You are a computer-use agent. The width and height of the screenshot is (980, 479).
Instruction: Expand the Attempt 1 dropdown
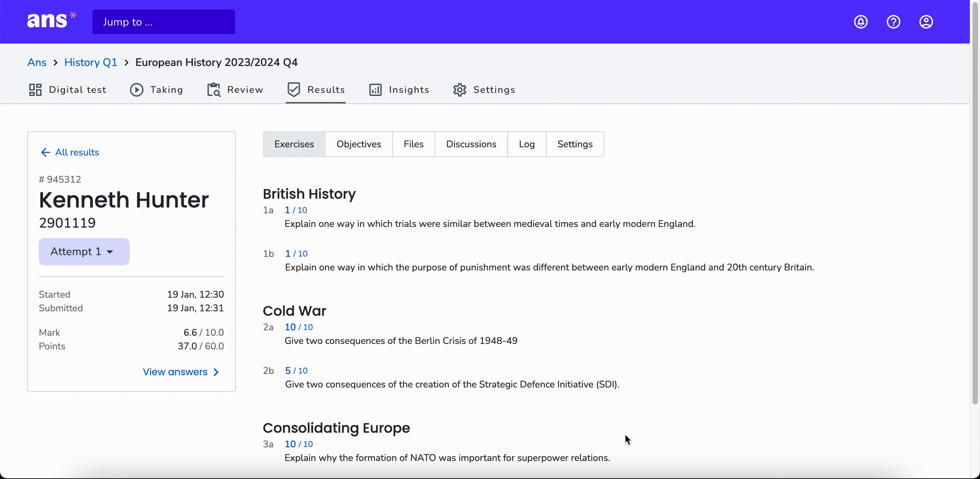pos(84,251)
